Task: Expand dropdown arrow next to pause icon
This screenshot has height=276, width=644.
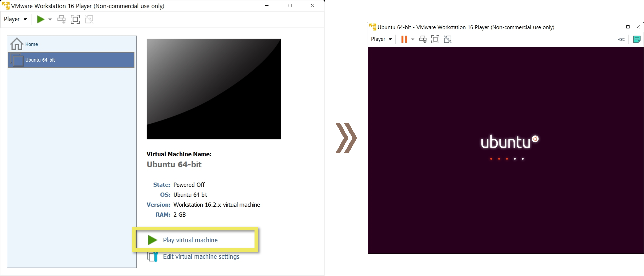Action: pyautogui.click(x=413, y=39)
